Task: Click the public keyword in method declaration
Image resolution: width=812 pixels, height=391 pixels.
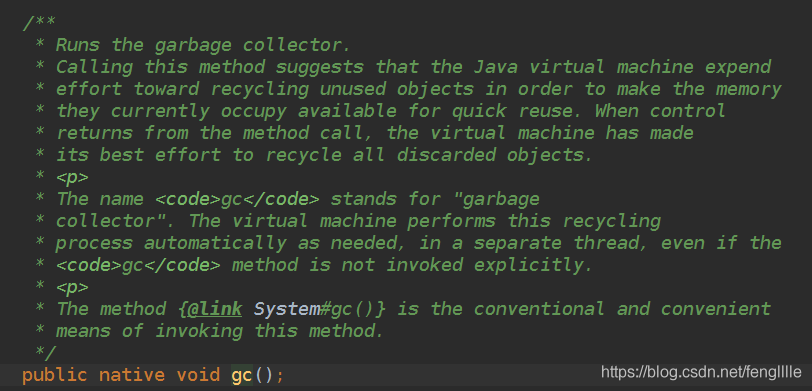Action: click(x=54, y=375)
